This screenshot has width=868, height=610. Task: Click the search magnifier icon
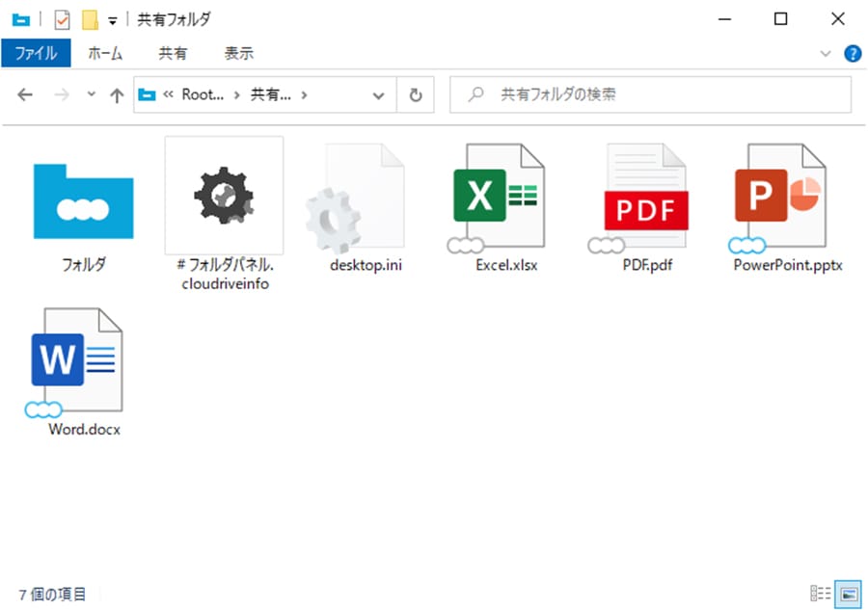[x=475, y=94]
